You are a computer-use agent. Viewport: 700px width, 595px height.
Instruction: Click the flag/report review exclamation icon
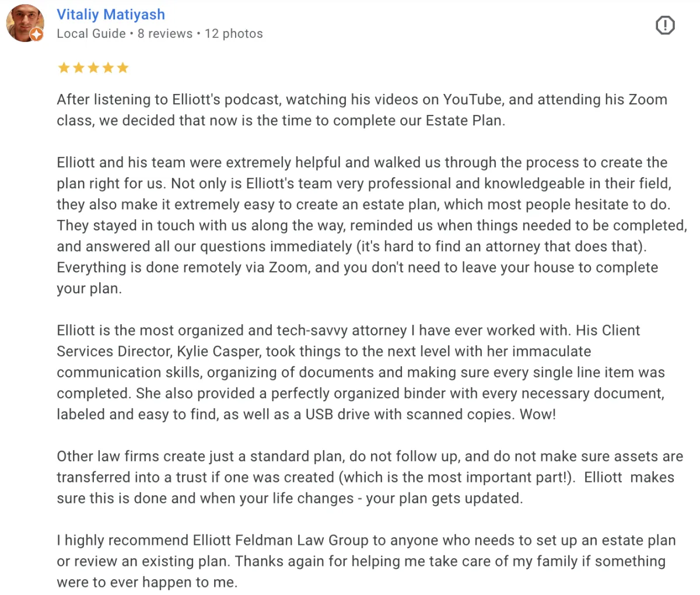click(x=665, y=25)
